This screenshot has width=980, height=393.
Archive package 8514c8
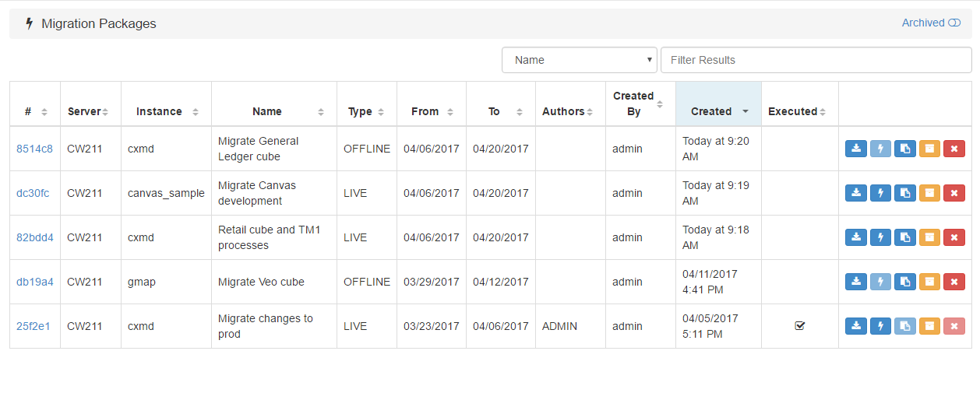[x=929, y=149]
